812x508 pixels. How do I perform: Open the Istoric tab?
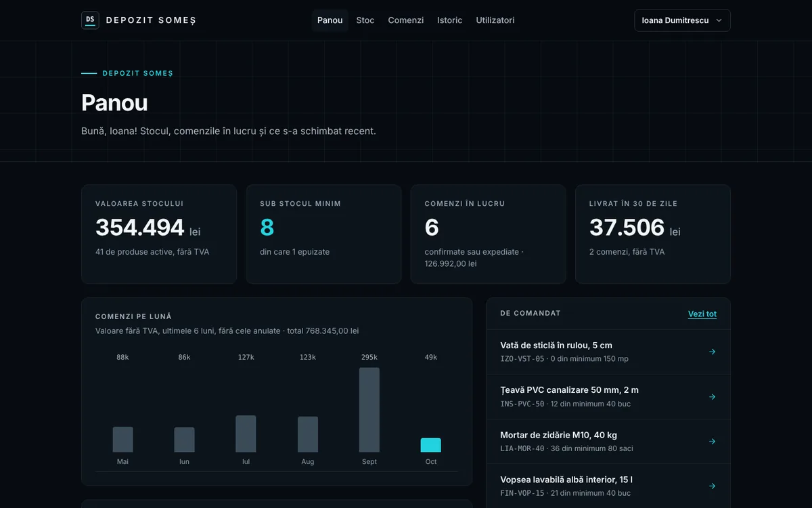click(450, 20)
